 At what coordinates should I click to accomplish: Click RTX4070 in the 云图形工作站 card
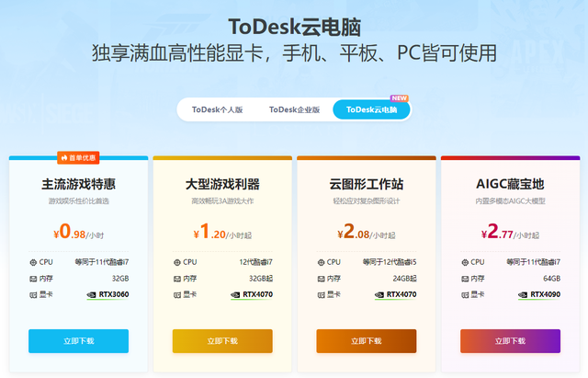pos(401,294)
